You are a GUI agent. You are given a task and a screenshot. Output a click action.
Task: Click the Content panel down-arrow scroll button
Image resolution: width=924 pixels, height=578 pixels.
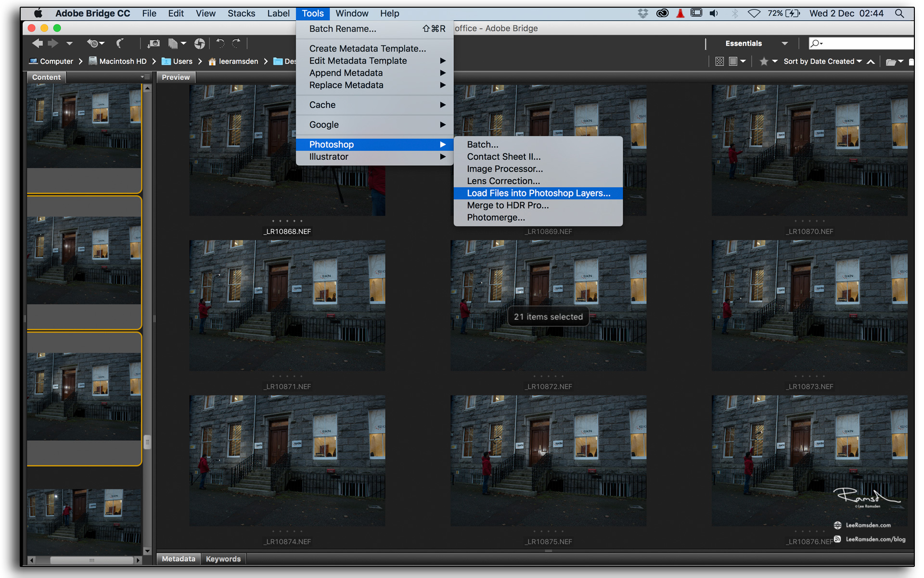tap(147, 551)
